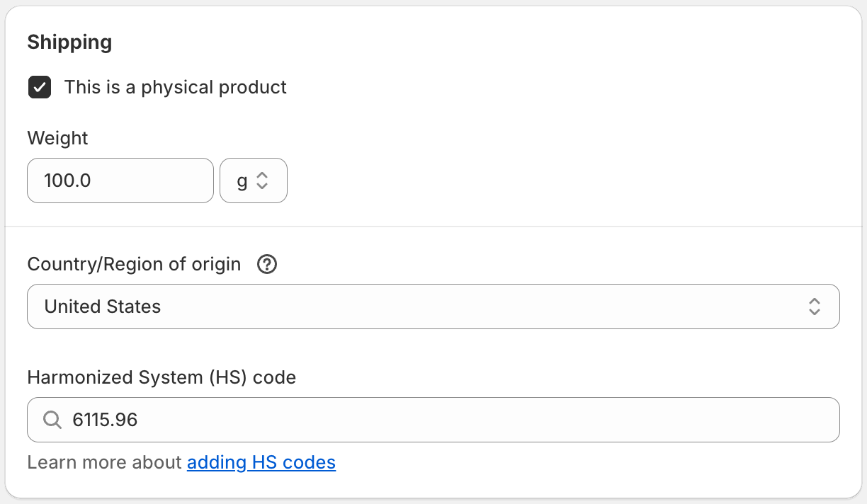Click the Shipping section heading
The width and height of the screenshot is (867, 504).
click(69, 42)
